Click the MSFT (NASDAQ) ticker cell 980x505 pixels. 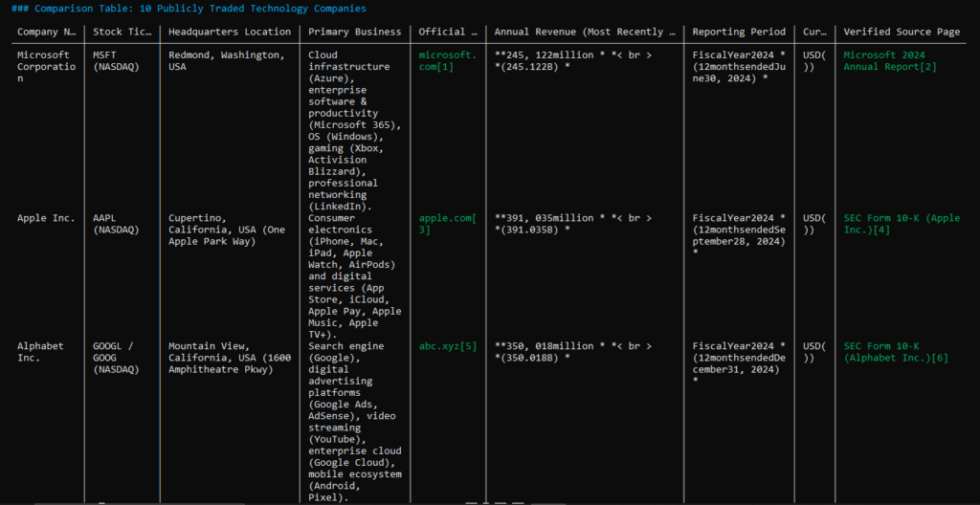click(x=116, y=60)
